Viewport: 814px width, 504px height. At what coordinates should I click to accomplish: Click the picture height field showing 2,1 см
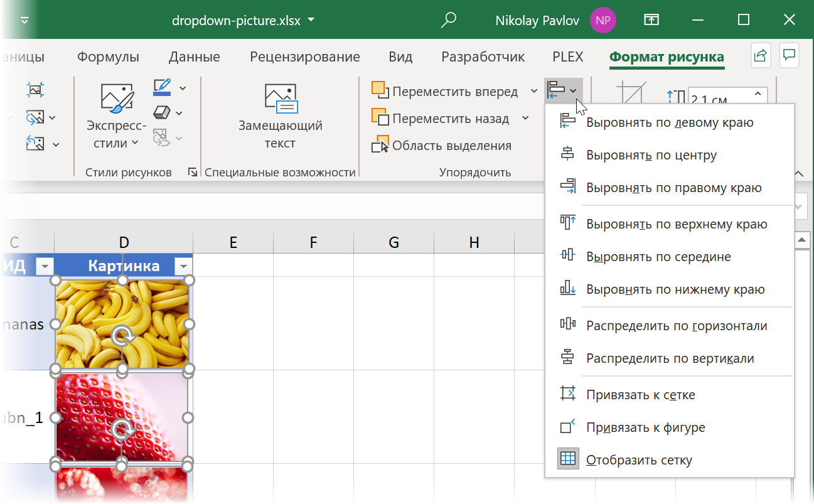click(719, 98)
